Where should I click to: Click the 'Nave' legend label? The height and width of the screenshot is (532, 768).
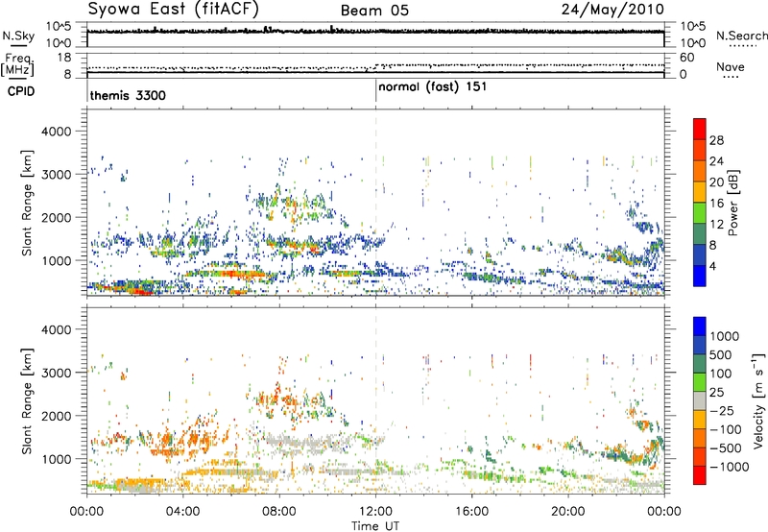point(730,67)
